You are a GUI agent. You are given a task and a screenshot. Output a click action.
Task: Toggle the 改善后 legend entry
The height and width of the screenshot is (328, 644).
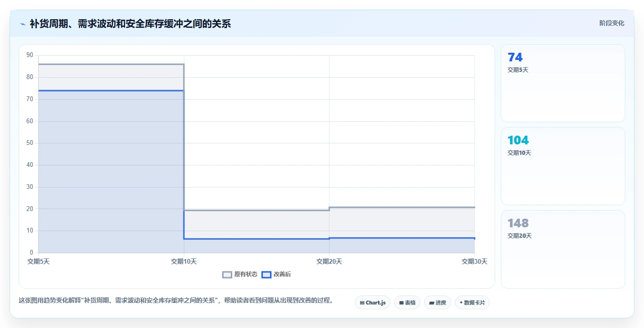point(276,274)
